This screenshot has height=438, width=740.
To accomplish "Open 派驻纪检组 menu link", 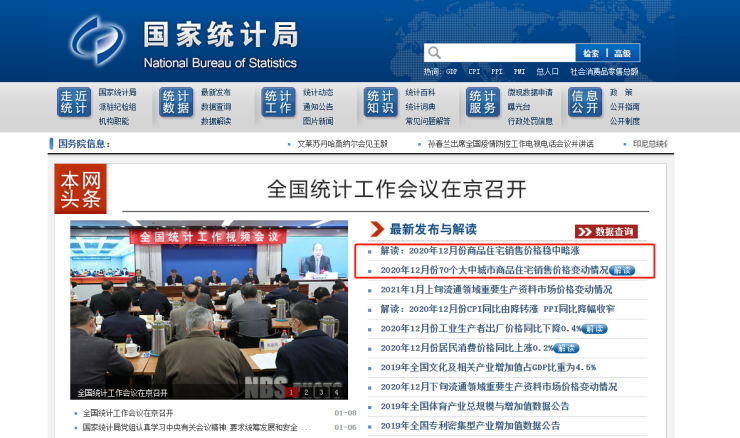I will 118,107.
